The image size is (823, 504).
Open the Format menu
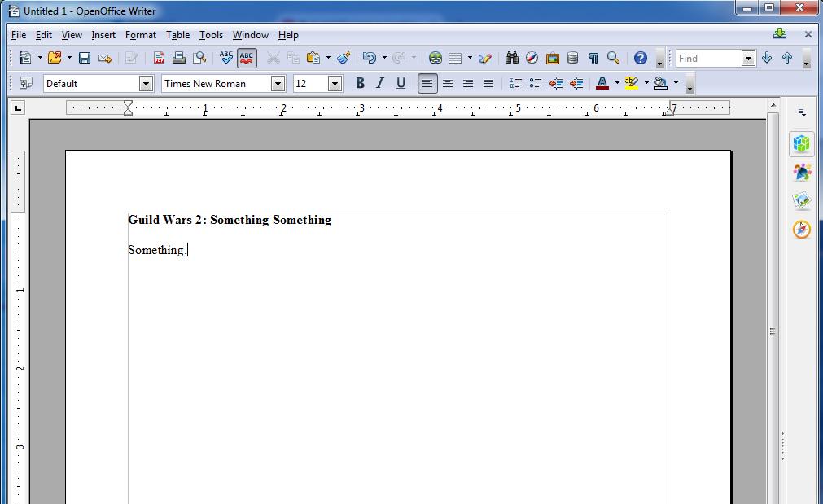(140, 35)
